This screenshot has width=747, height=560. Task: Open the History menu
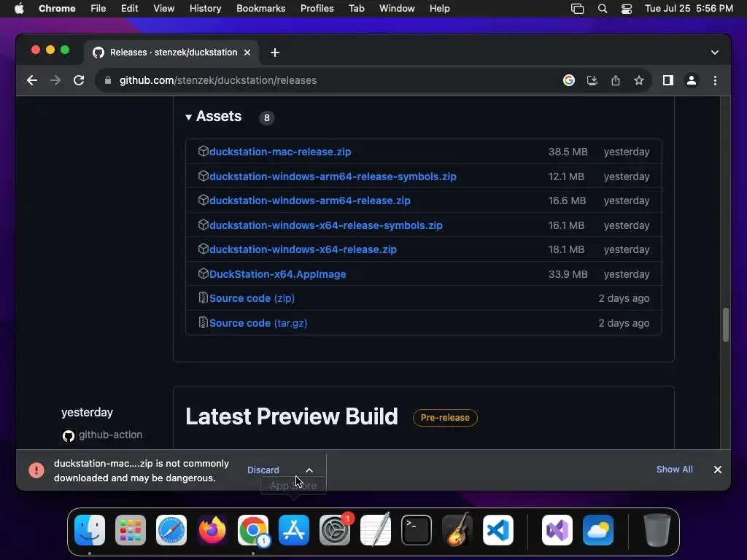pyautogui.click(x=205, y=9)
